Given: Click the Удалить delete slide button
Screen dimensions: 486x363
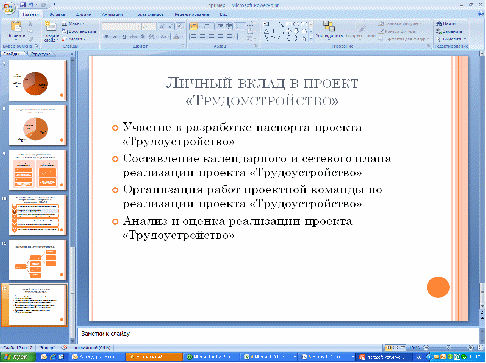Looking at the screenshot, I should (74, 39).
